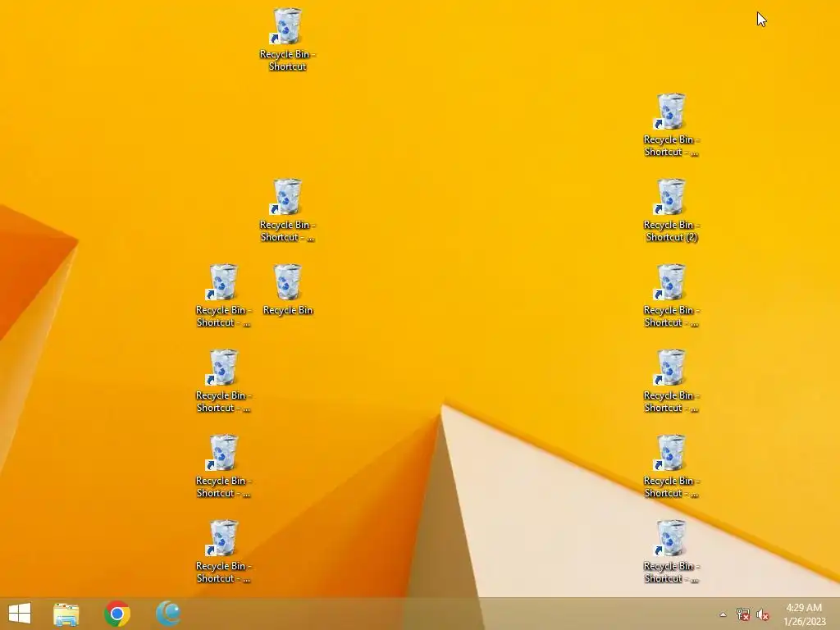Open File Explorer from the taskbar
840x630 pixels.
(66, 614)
